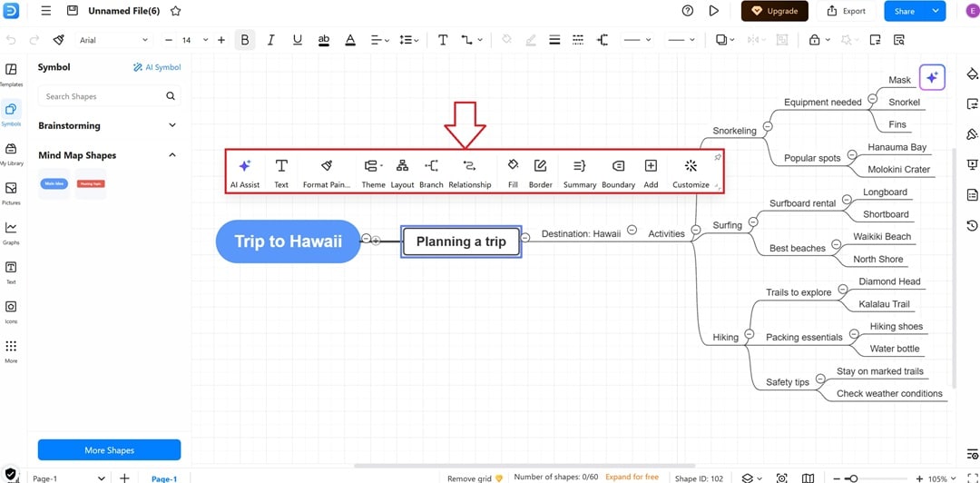Viewport: 980px width, 483px height.
Task: Click the horizontal canvas scrollbar
Action: pos(524,466)
